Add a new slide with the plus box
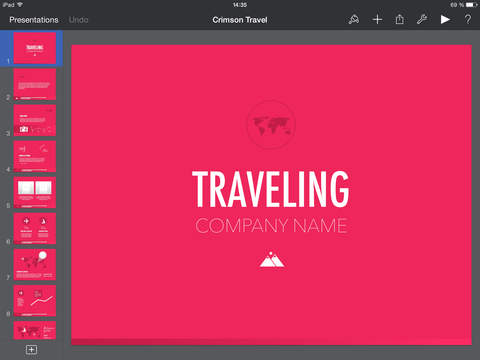The width and height of the screenshot is (480, 360). (31, 349)
